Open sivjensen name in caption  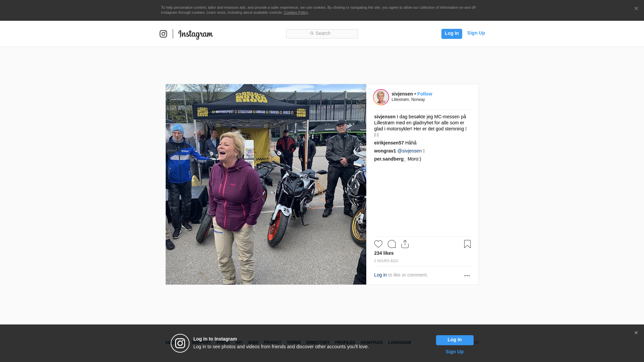[385, 117]
